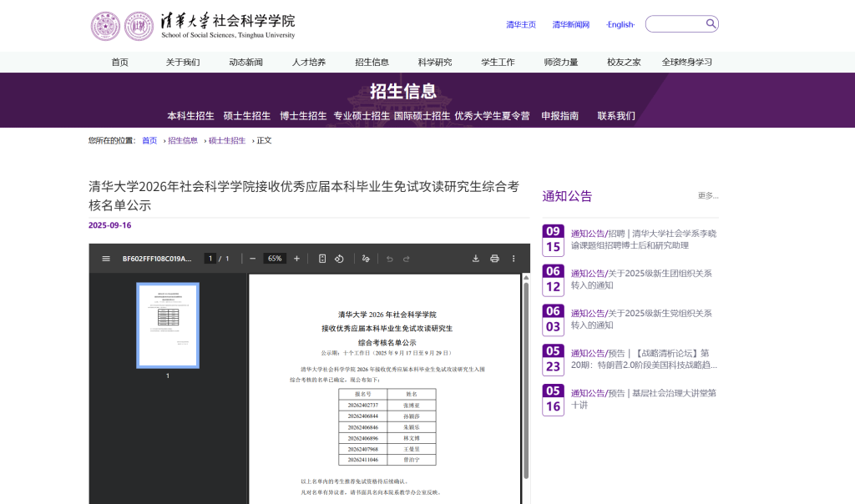
Task: Enable fit-to-page view in the PDF viewer
Action: (x=322, y=259)
